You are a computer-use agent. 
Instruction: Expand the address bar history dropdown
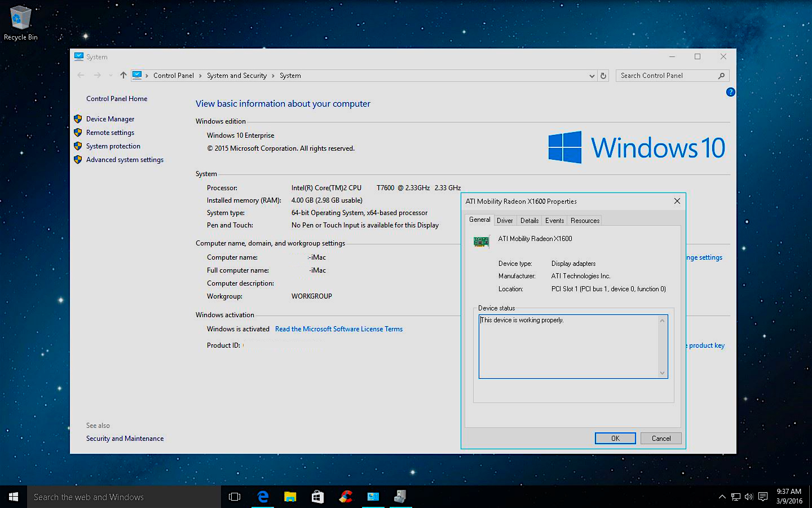[592, 76]
